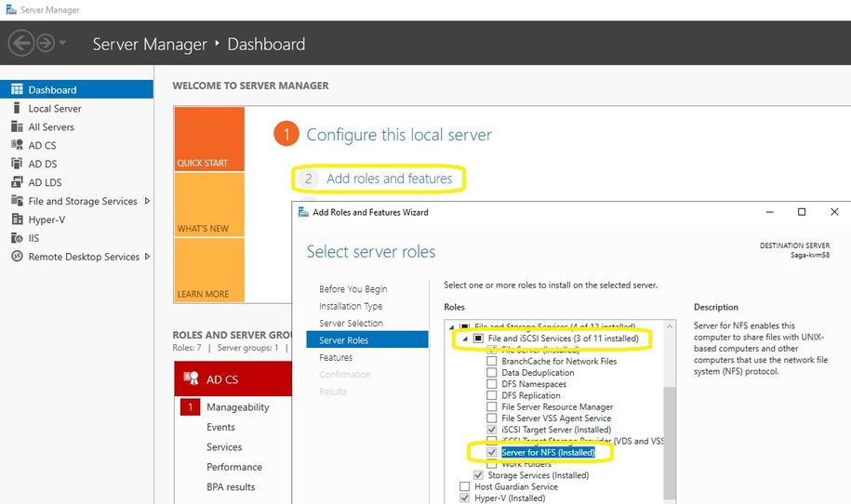This screenshot has width=851, height=504.
Task: Click the Add Roles and Features Wizard title icon
Action: tap(303, 212)
